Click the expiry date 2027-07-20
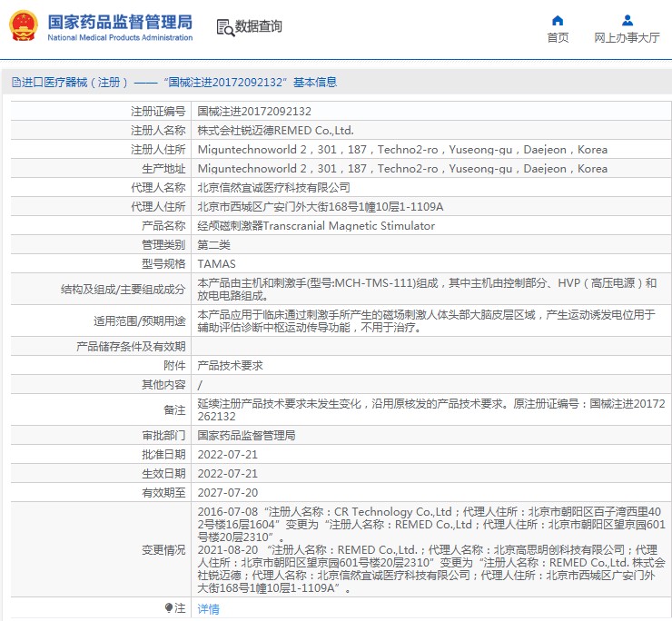 tap(228, 492)
